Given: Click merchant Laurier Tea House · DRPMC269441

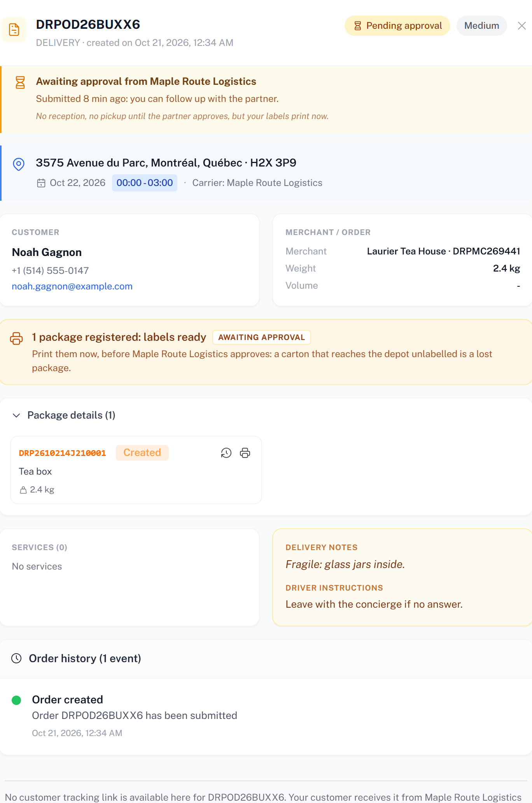Looking at the screenshot, I should click(444, 251).
